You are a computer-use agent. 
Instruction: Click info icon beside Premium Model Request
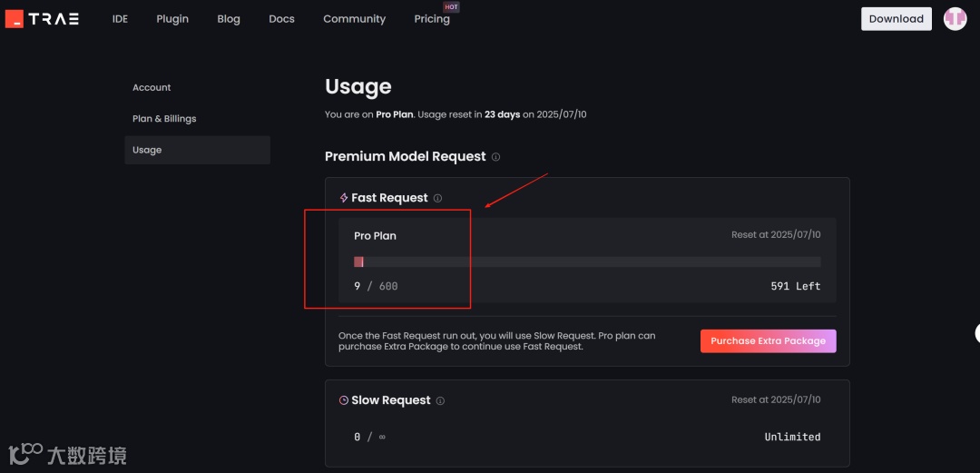click(x=495, y=157)
